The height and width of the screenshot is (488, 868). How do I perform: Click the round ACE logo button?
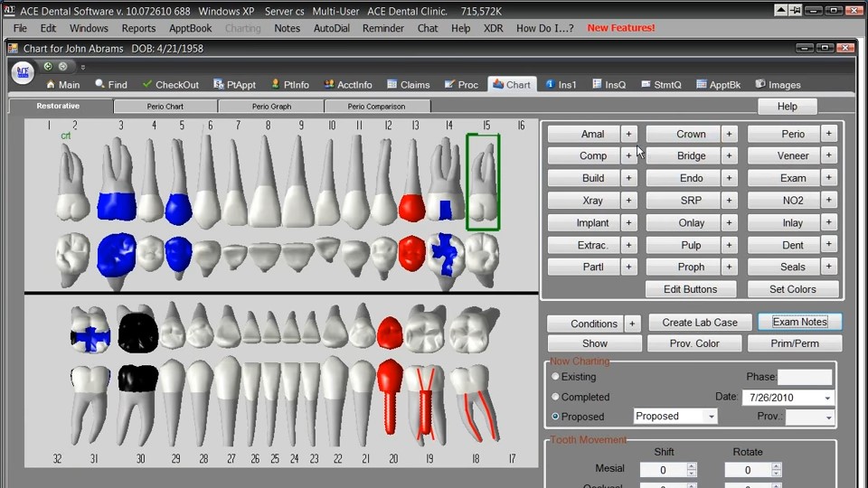coord(23,72)
